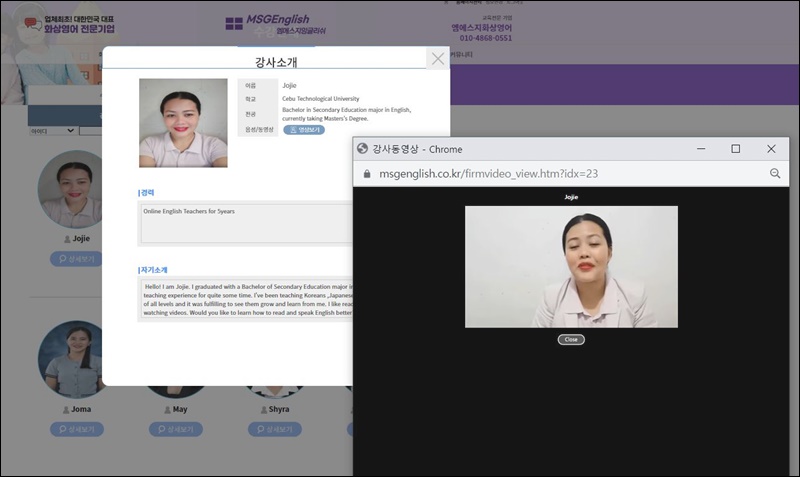The height and width of the screenshot is (477, 800).
Task: Click the 자기소개 self introduction text box
Action: click(246, 299)
